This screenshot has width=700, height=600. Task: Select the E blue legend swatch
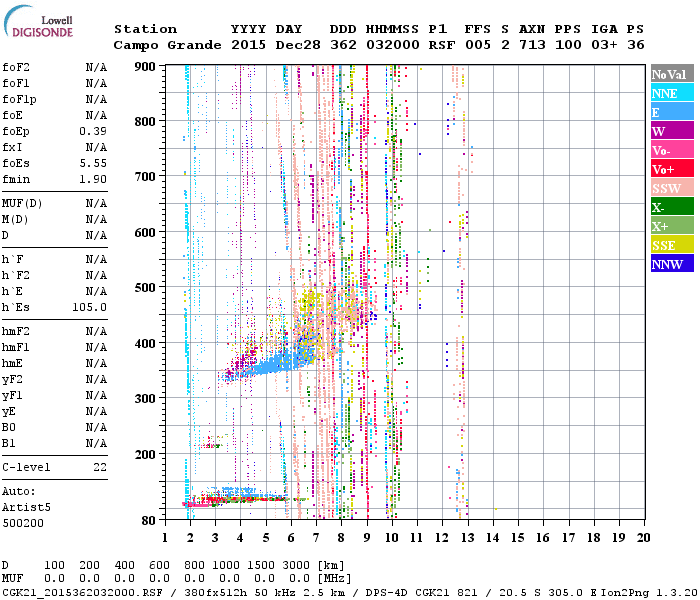(672, 112)
